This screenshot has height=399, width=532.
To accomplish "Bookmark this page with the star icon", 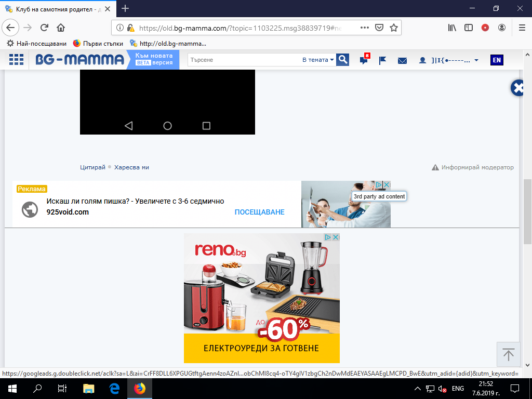I will (394, 28).
